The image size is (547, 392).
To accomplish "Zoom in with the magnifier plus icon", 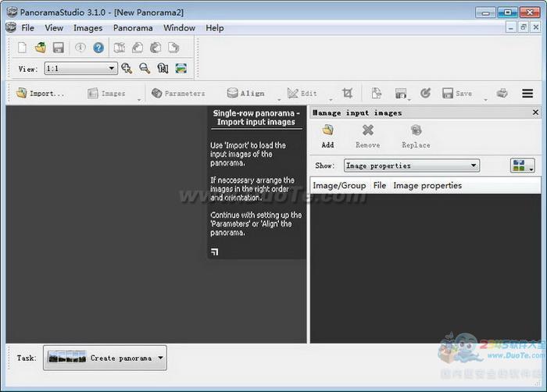I will 127,69.
